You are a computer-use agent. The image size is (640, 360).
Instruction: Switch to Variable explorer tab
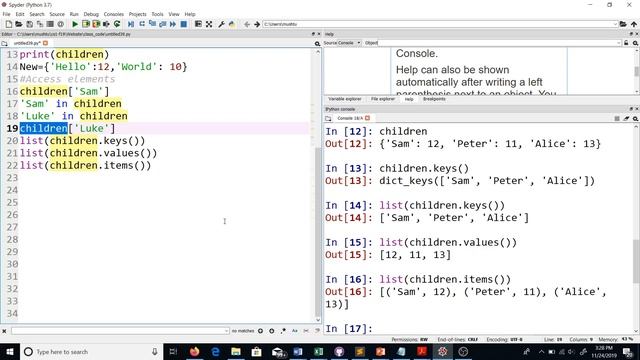pyautogui.click(x=345, y=99)
